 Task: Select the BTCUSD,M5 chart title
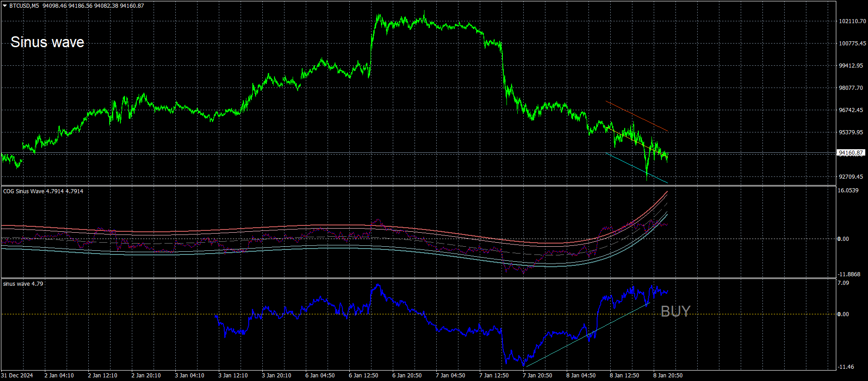click(24, 6)
